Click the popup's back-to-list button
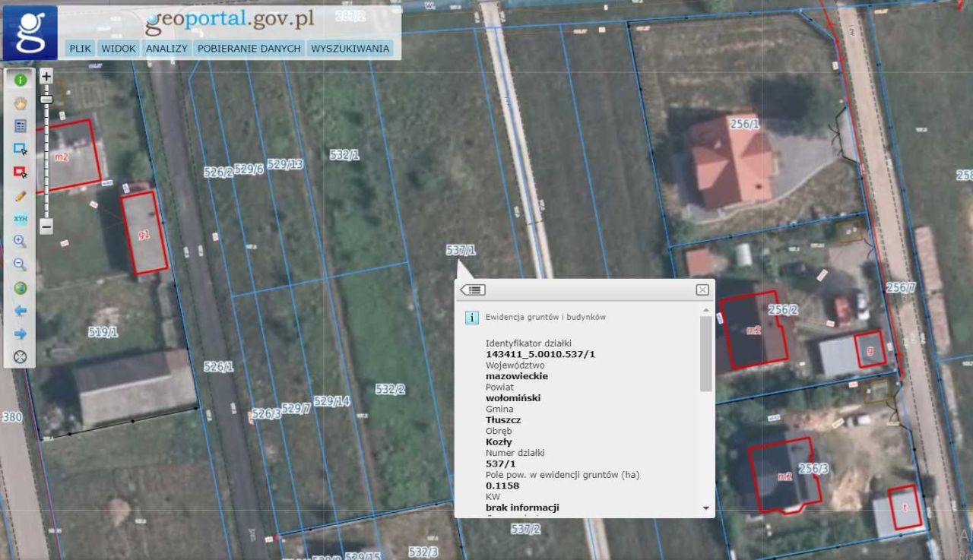 (x=474, y=289)
